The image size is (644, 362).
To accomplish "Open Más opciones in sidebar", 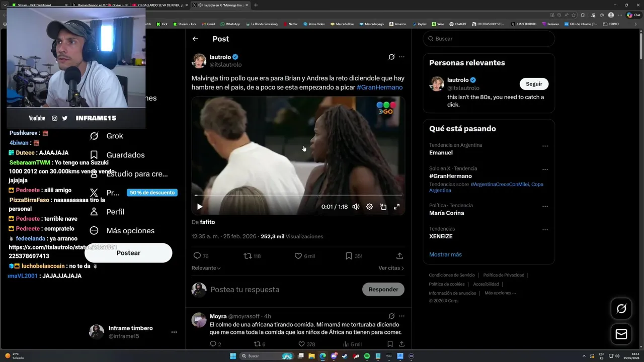I will [122, 231].
